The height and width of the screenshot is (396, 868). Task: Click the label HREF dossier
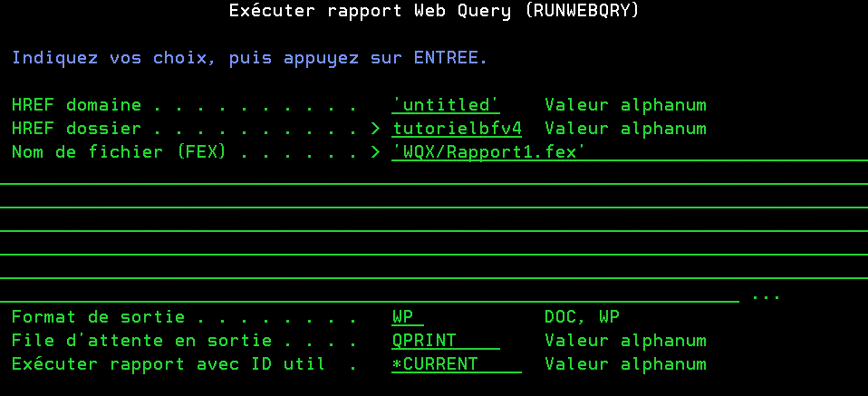click(76, 129)
